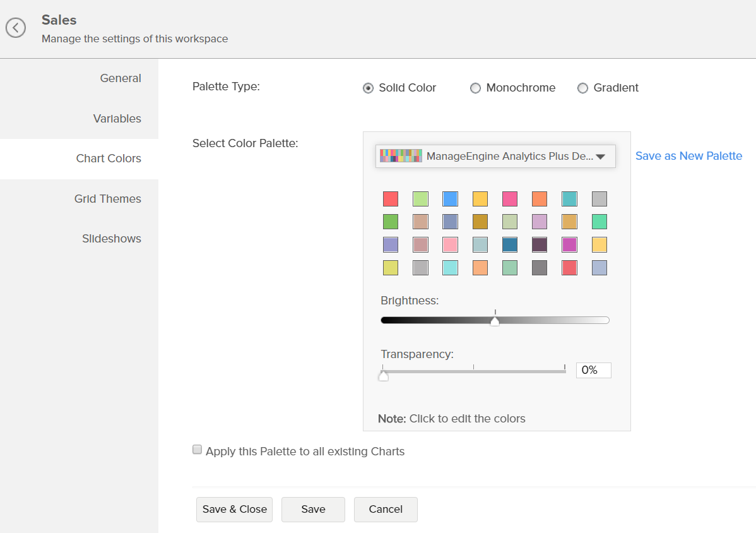Open the Variables section

[117, 119]
